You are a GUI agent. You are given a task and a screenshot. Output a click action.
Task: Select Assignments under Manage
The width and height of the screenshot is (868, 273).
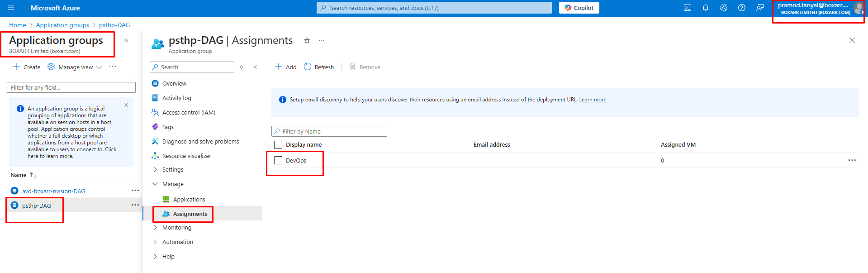[x=190, y=214]
